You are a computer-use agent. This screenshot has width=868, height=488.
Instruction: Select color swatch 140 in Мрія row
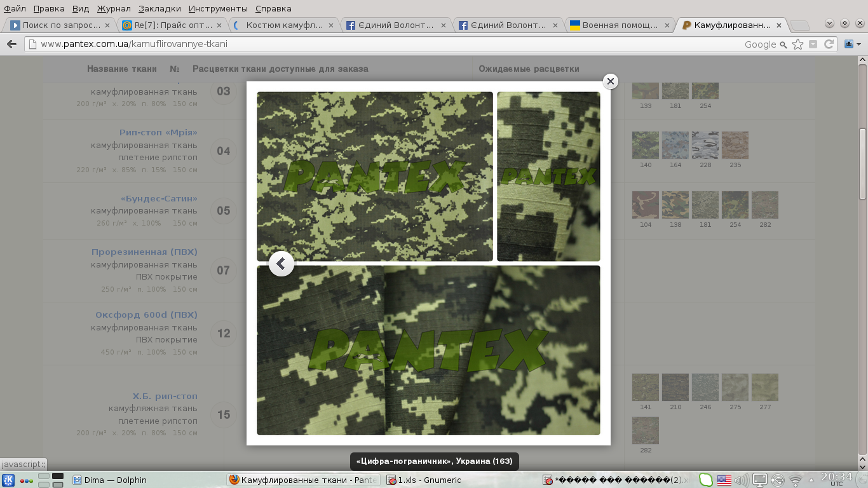(646, 145)
